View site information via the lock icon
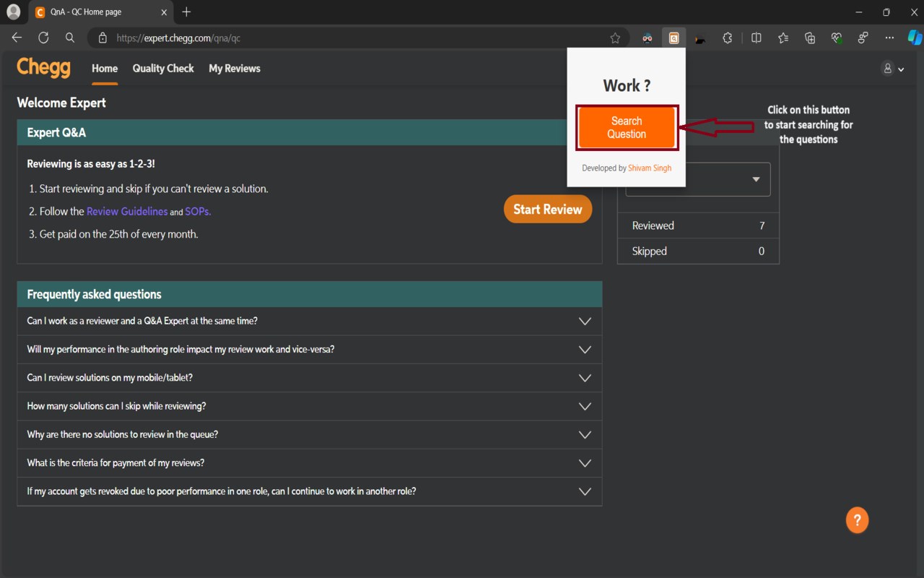924x578 pixels. pyautogui.click(x=103, y=38)
